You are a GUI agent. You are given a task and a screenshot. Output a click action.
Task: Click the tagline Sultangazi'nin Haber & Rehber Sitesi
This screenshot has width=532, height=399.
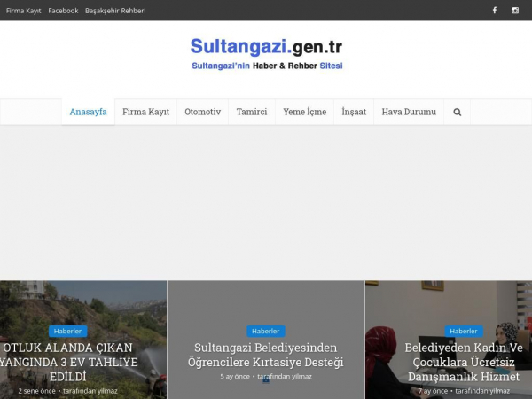tap(267, 66)
